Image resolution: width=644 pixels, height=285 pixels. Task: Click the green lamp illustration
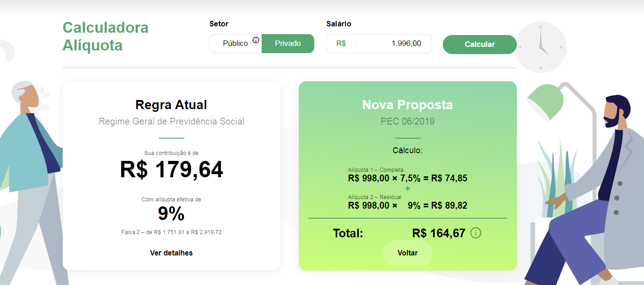point(546,101)
